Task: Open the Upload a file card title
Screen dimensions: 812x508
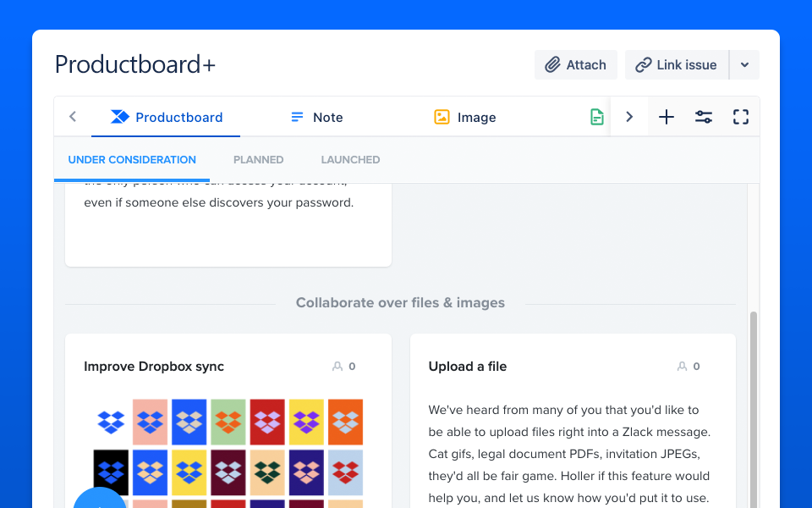Action: pos(468,367)
